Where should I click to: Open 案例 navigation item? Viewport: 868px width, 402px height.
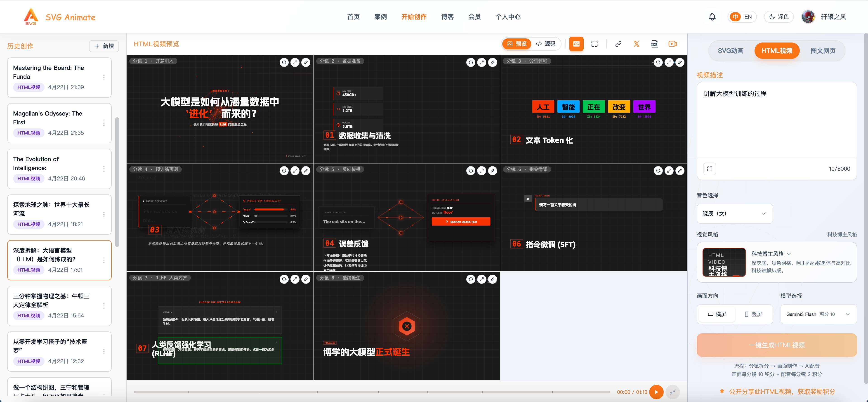pyautogui.click(x=380, y=17)
